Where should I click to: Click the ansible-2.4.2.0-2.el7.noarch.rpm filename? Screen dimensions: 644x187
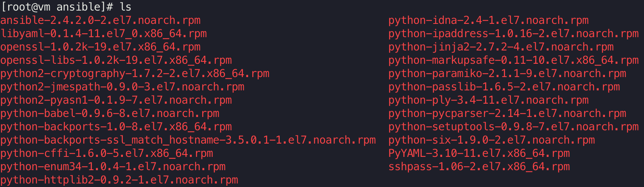coord(100,20)
